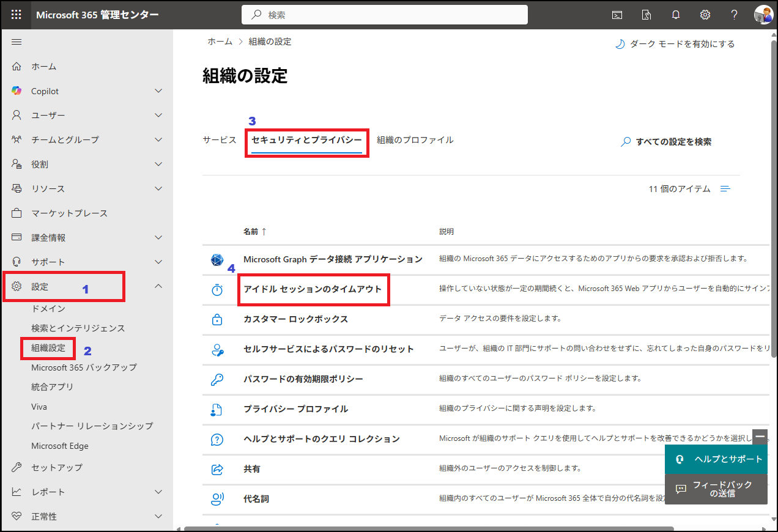Open the app launcher waffle icon
Image resolution: width=778 pixels, height=532 pixels.
(x=17, y=15)
